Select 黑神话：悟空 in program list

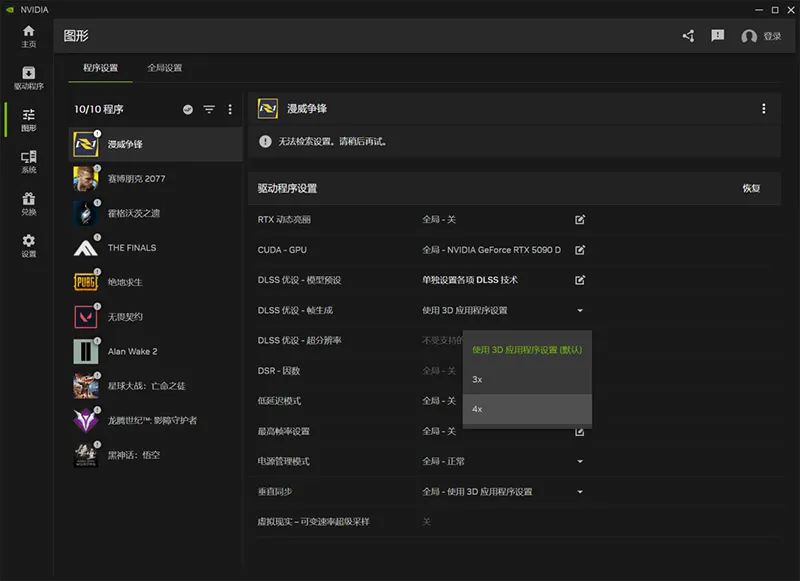pyautogui.click(x=156, y=455)
